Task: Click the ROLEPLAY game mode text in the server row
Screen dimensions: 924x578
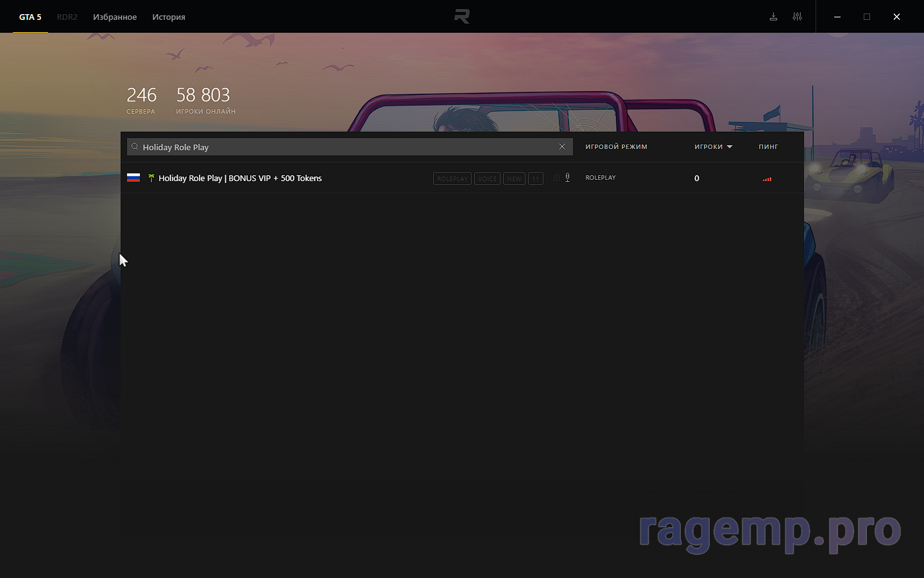Action: [601, 178]
